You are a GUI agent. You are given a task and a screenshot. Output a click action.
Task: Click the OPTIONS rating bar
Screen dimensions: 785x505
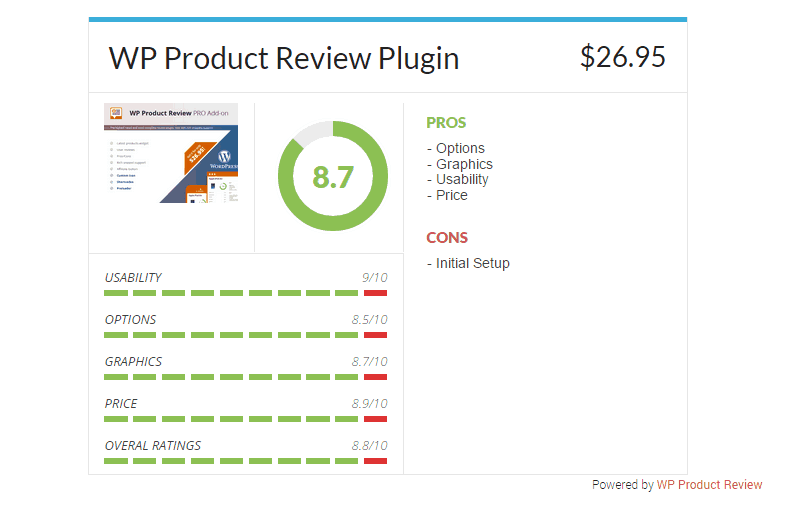[x=245, y=335]
